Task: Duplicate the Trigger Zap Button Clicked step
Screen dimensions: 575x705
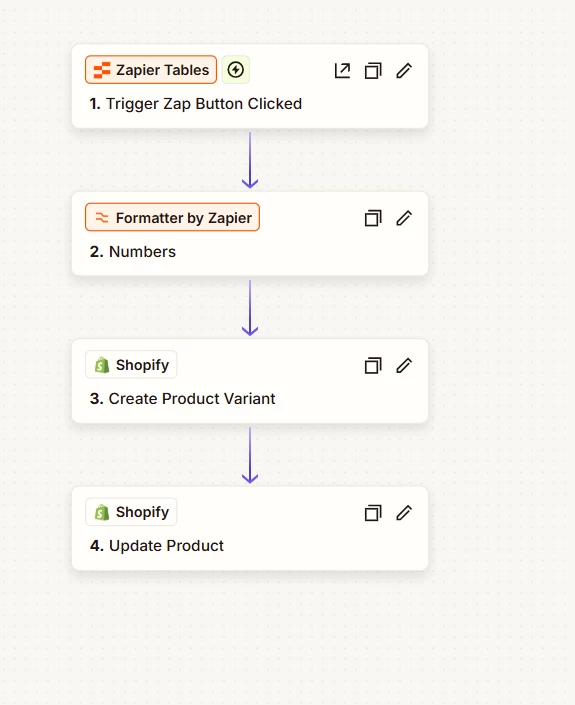Action: pyautogui.click(x=373, y=71)
